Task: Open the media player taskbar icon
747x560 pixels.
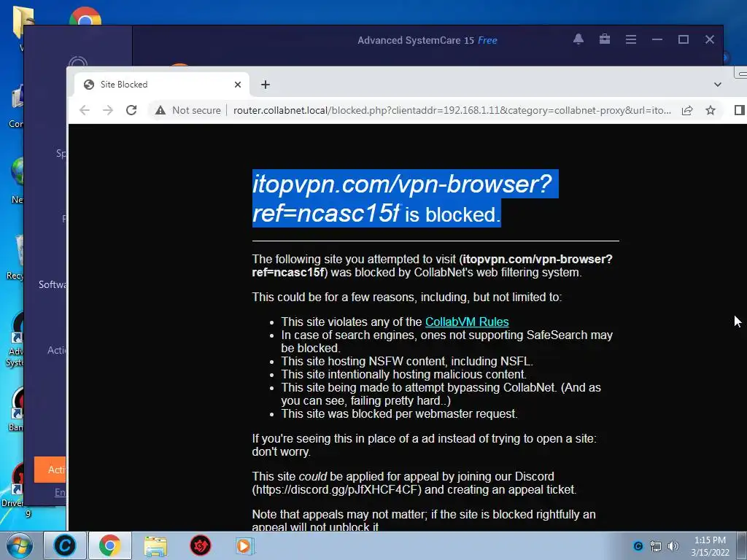Action: click(245, 546)
